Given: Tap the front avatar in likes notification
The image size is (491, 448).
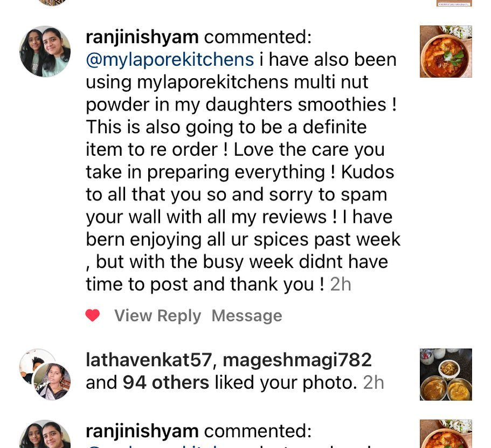Looking at the screenshot, I should pyautogui.click(x=52, y=381).
